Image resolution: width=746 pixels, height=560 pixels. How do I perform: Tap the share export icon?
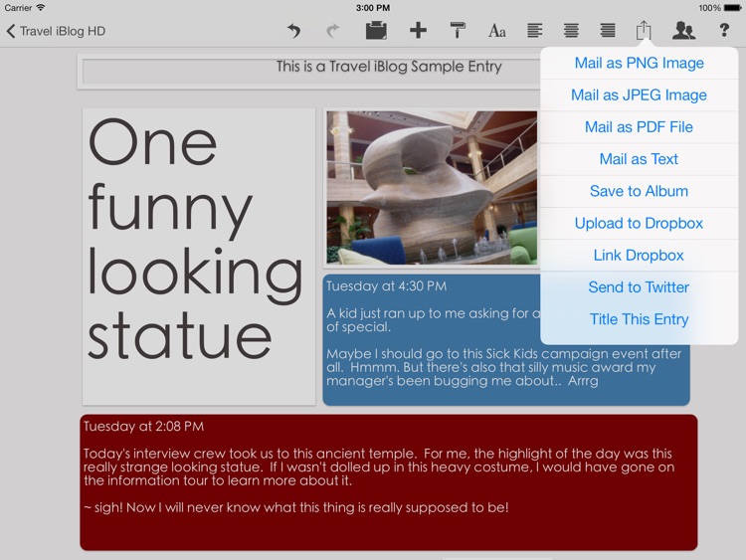pos(644,30)
